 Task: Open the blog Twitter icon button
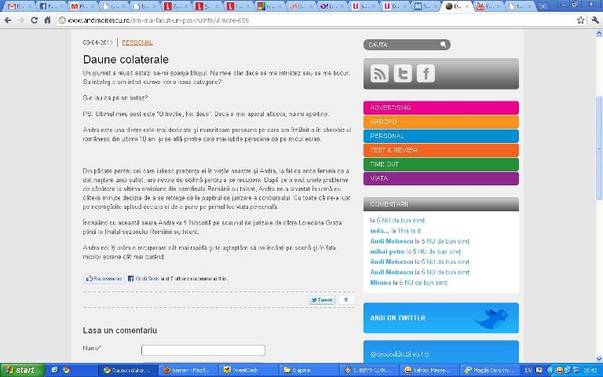point(403,73)
